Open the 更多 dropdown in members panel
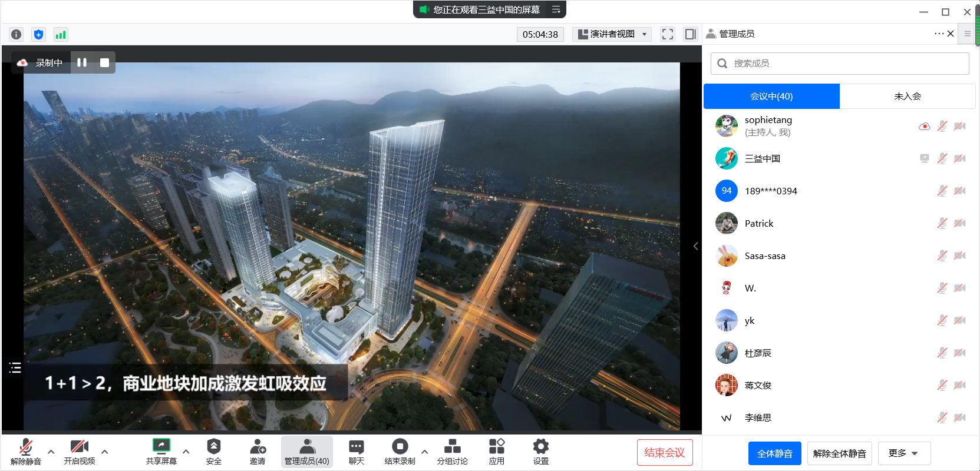The width and height of the screenshot is (980, 471). coord(904,453)
